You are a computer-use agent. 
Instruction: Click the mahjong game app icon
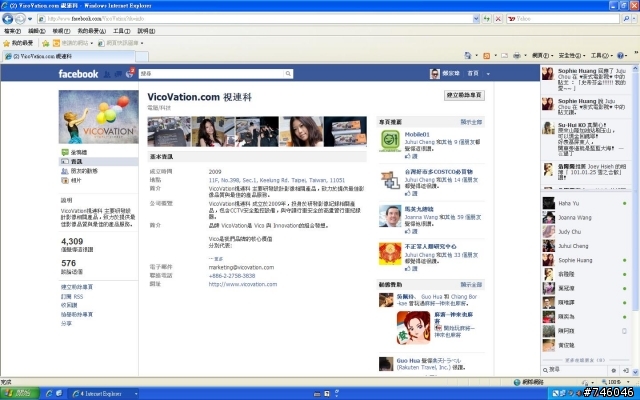[x=413, y=327]
